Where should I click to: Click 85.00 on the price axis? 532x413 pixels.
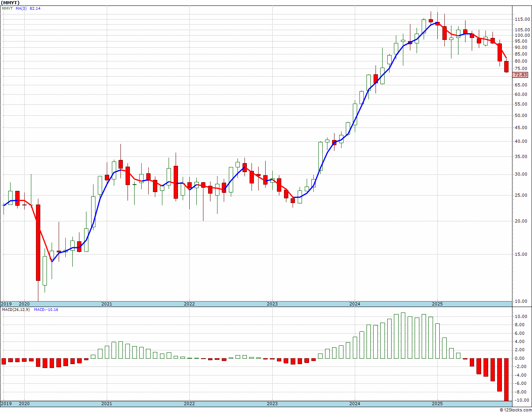[521, 54]
